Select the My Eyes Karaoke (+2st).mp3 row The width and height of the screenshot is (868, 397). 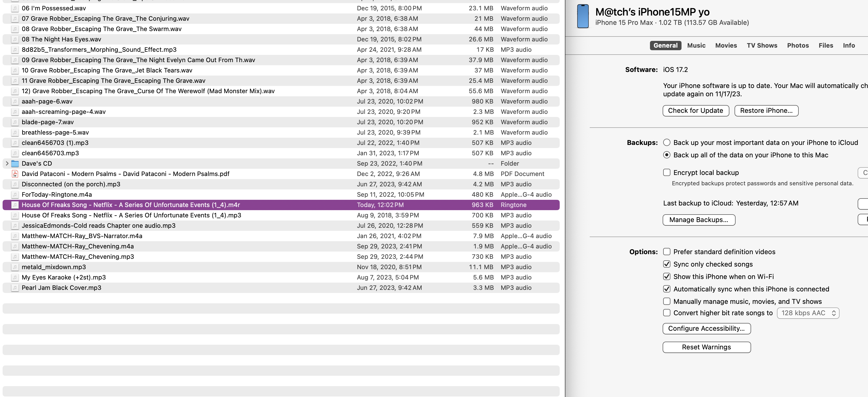(64, 278)
